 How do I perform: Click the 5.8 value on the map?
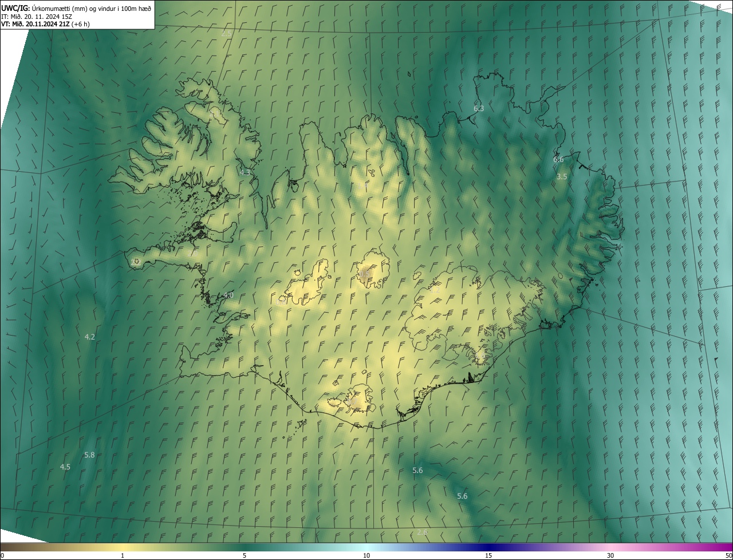pyautogui.click(x=89, y=455)
